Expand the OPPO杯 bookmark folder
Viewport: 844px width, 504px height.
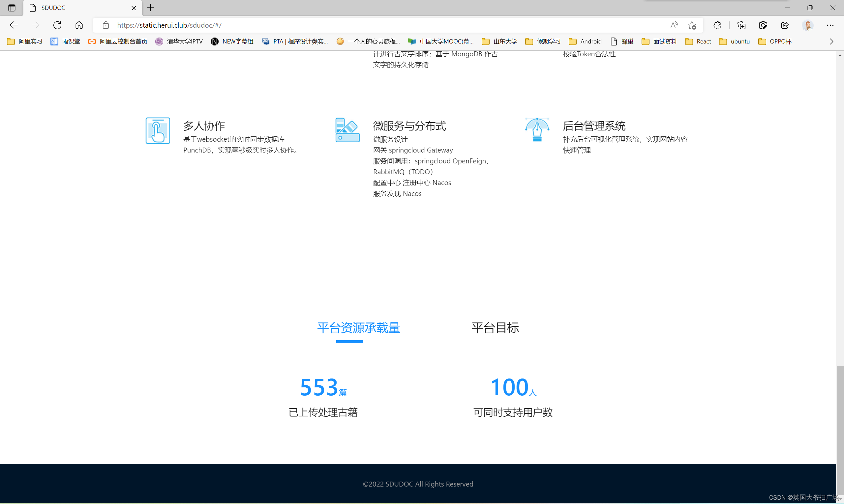point(775,42)
